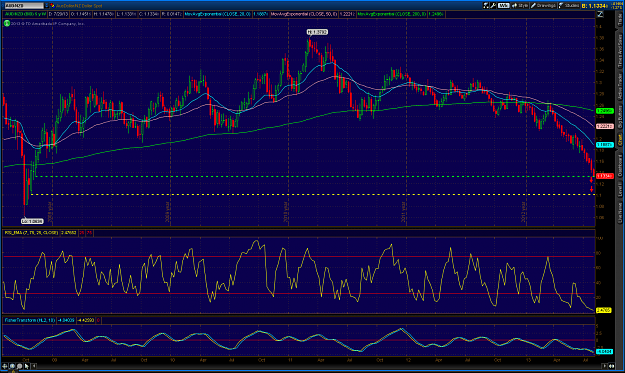Viewport: 625px width, 373px height.
Task: Open chart settings with the wrench icon
Action: pos(493,6)
